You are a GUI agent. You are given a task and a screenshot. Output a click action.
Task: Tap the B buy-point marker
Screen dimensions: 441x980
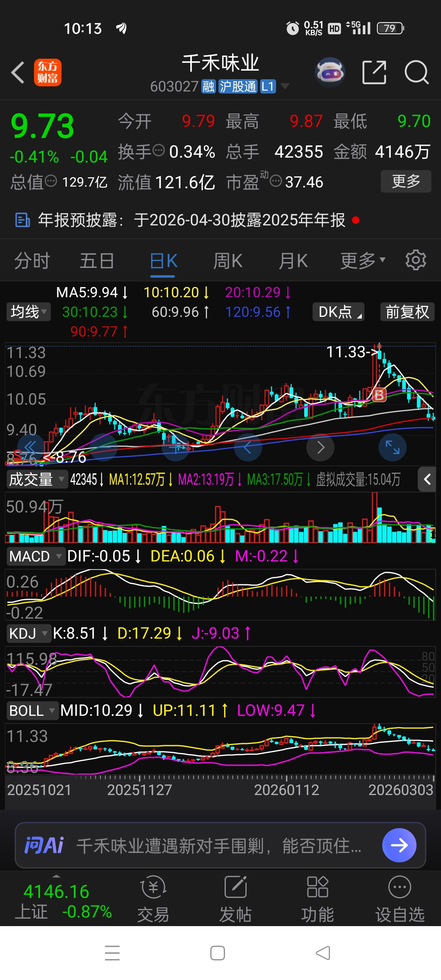tap(379, 395)
